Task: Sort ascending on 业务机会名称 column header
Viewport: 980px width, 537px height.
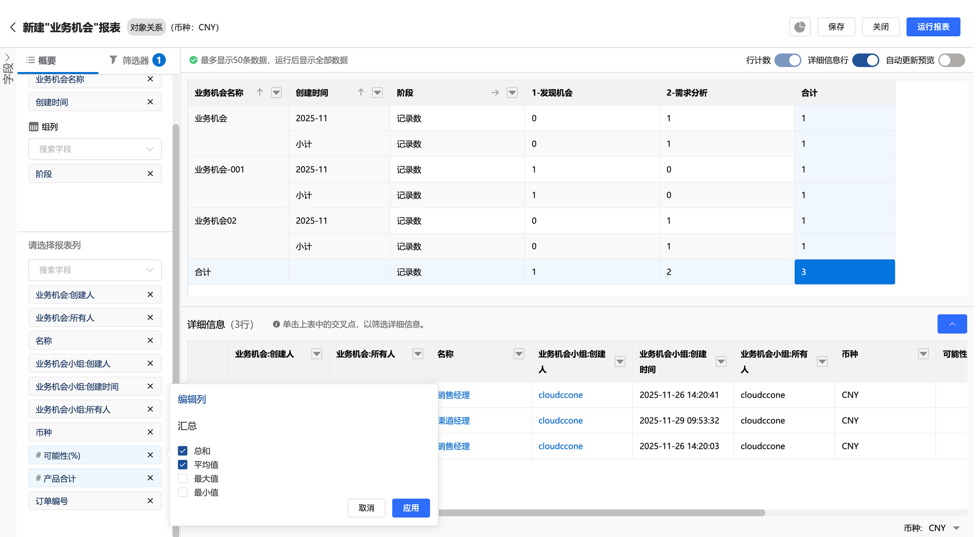Action: coord(260,92)
